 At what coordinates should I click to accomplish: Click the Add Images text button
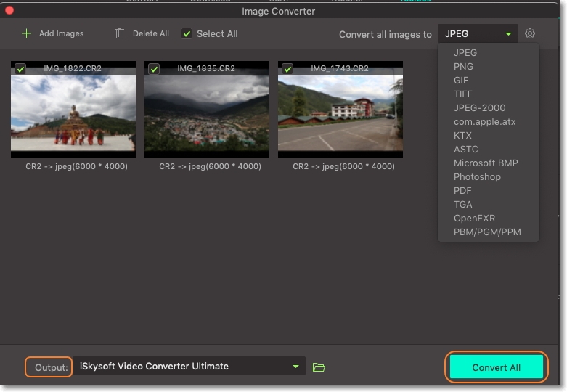pyautogui.click(x=62, y=33)
